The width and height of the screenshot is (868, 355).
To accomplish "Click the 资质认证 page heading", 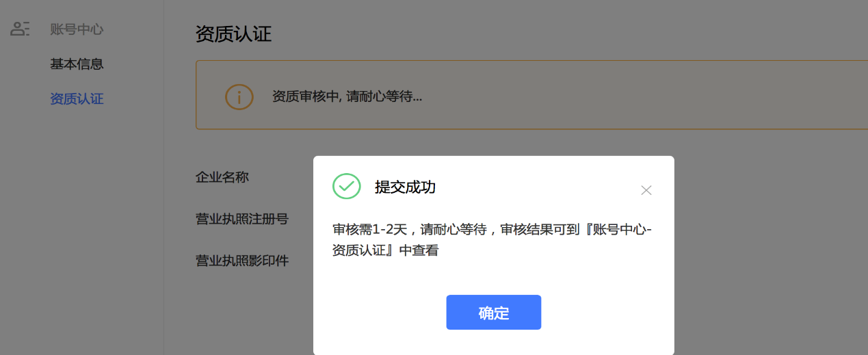I will pos(233,34).
